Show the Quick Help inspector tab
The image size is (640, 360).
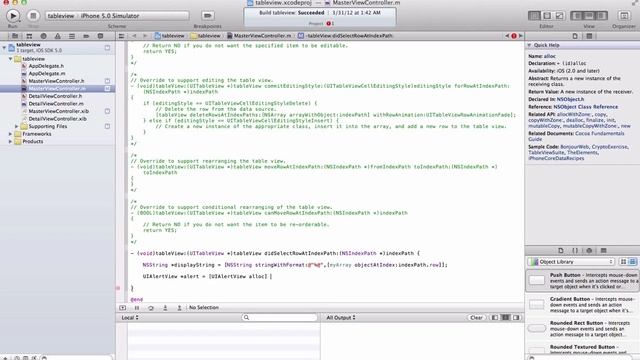pyautogui.click(x=589, y=36)
